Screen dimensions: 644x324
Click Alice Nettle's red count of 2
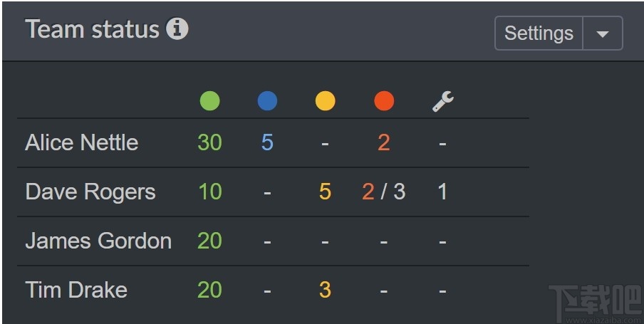(x=383, y=142)
